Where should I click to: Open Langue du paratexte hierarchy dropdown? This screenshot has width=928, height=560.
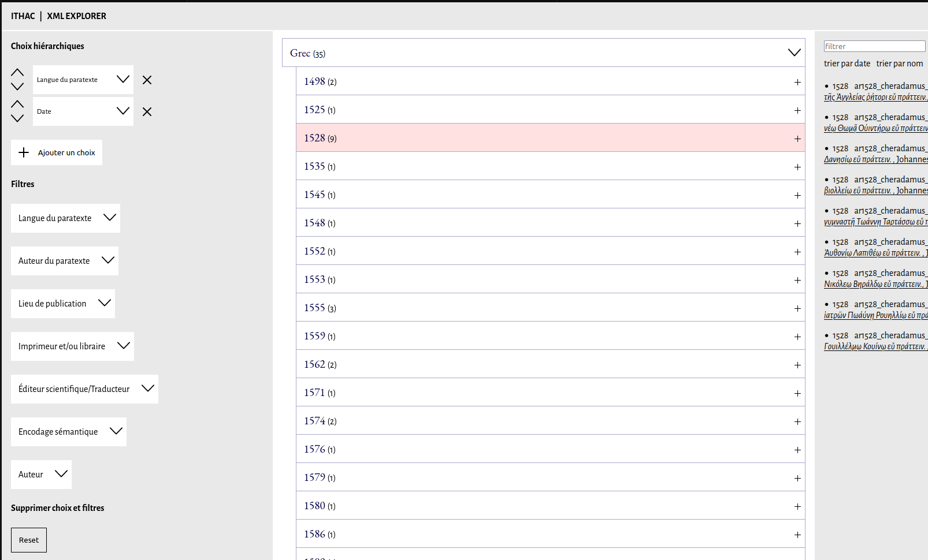[83, 80]
